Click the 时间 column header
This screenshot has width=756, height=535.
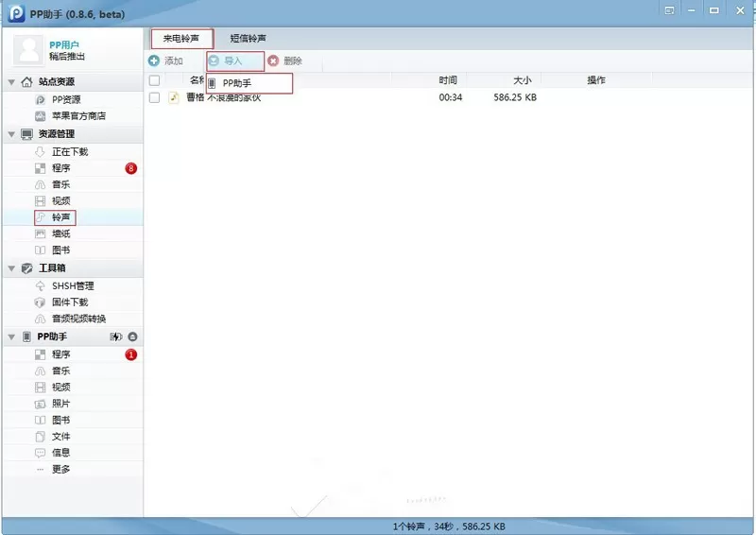(448, 80)
